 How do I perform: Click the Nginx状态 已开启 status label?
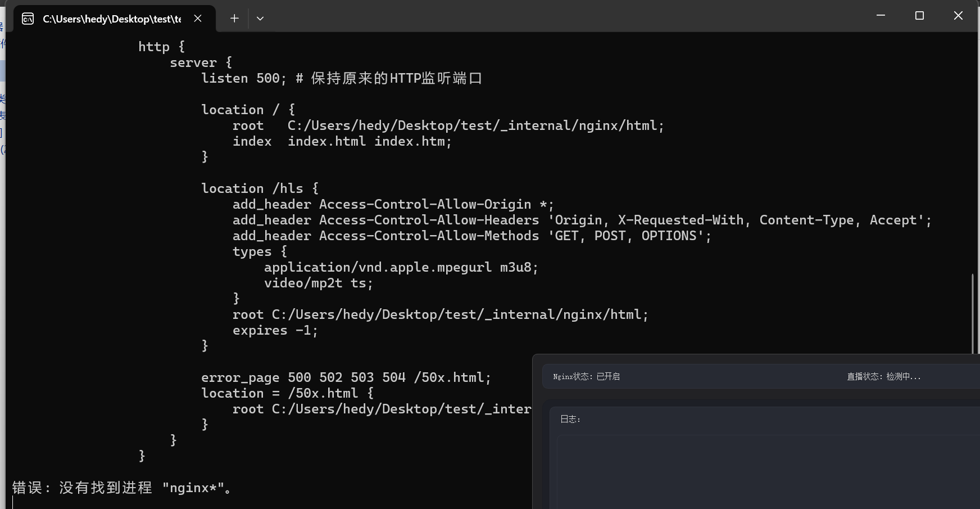pos(586,377)
